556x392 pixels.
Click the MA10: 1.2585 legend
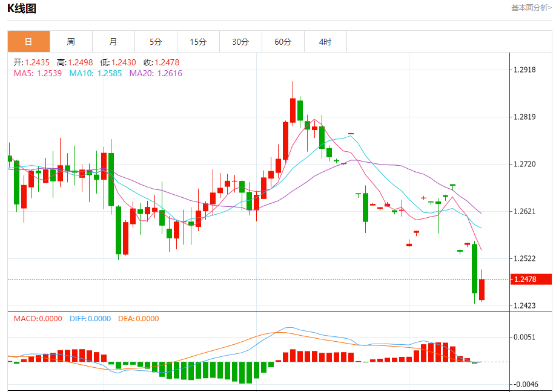(x=95, y=73)
